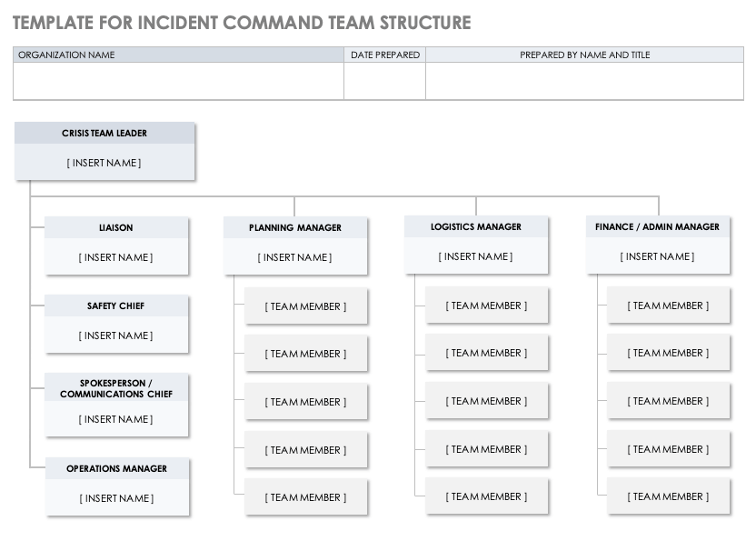Select the Finance / Admin Manager heading
The image size is (756, 541).
[658, 227]
